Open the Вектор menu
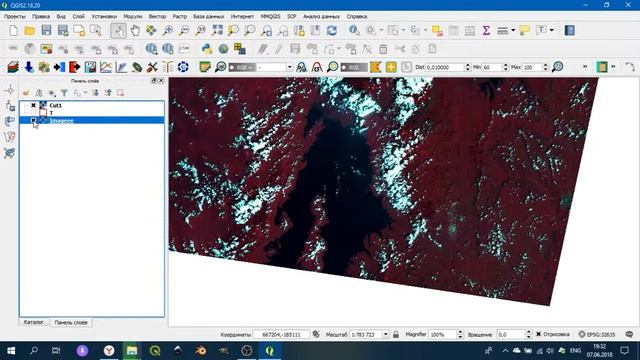Screen dimensions: 640x360 [157, 16]
